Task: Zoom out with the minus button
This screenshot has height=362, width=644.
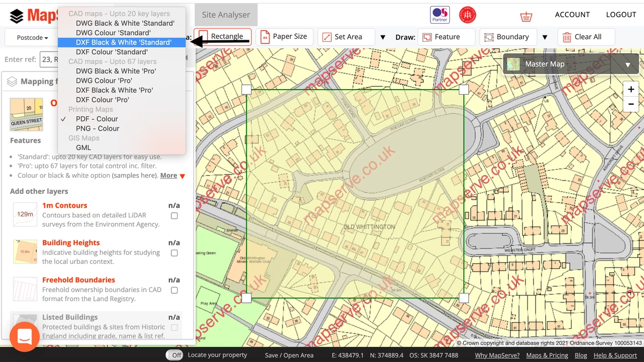Action: click(631, 104)
